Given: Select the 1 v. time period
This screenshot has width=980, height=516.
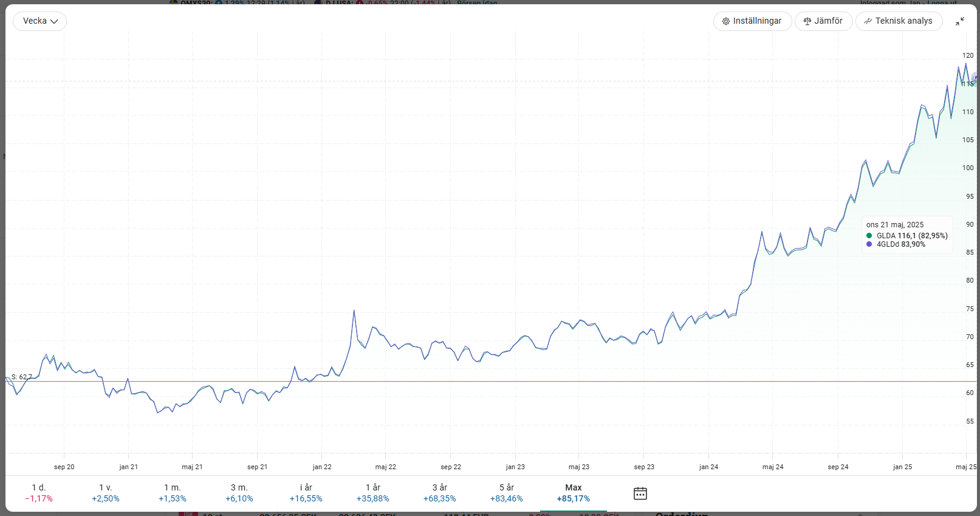Looking at the screenshot, I should 106,493.
